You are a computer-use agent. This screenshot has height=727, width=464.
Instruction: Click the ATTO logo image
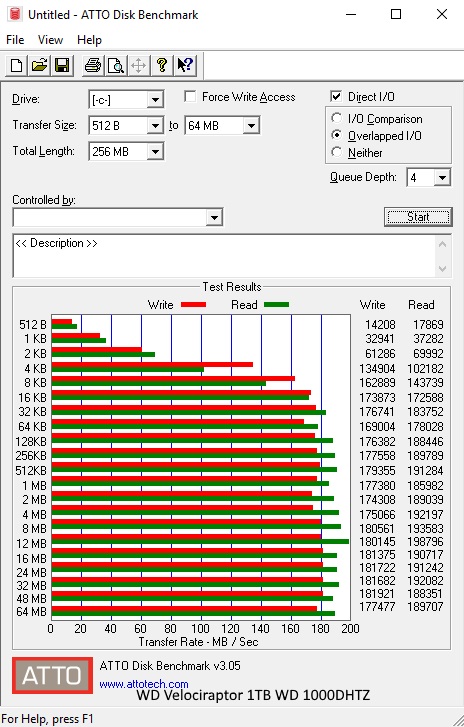pos(52,675)
